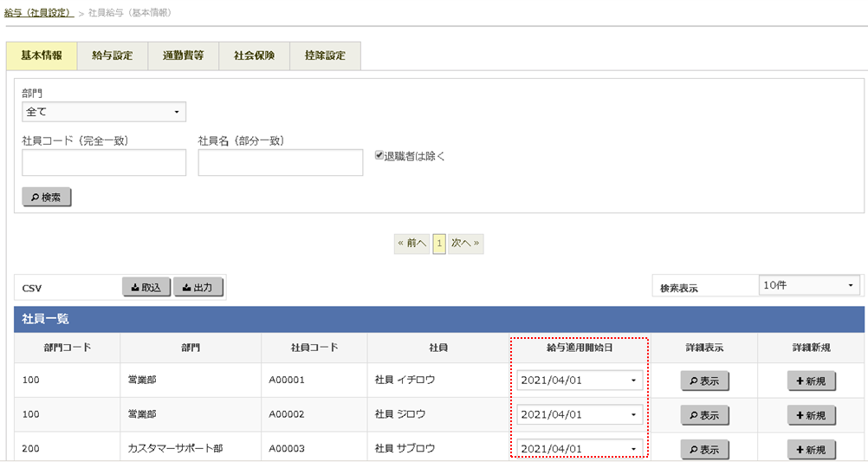Open the 部門 dropdown showing 全て
Viewport: 868px width, 462px height.
(104, 112)
